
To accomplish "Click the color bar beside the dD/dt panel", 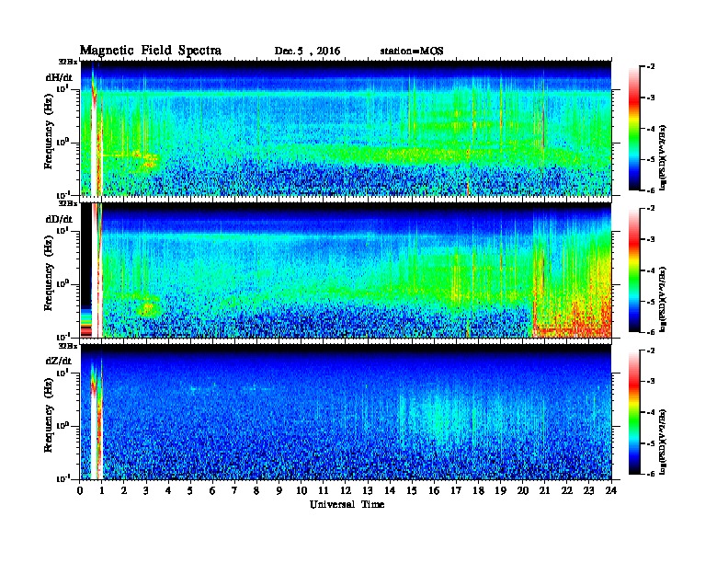I will click(x=634, y=270).
